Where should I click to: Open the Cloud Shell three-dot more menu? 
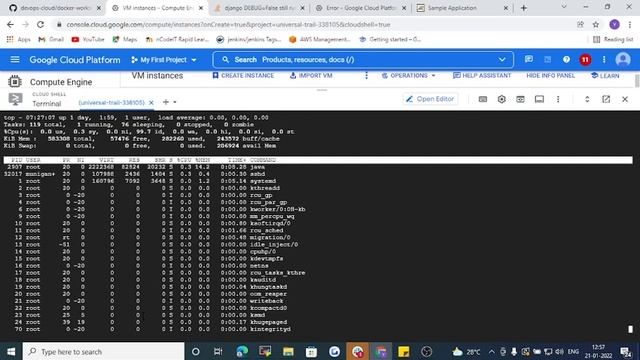coord(558,99)
